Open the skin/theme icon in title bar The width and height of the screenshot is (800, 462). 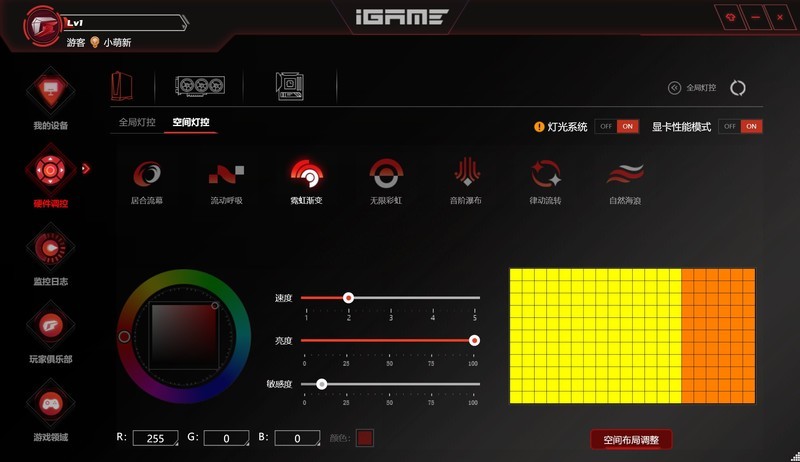pyautogui.click(x=730, y=17)
